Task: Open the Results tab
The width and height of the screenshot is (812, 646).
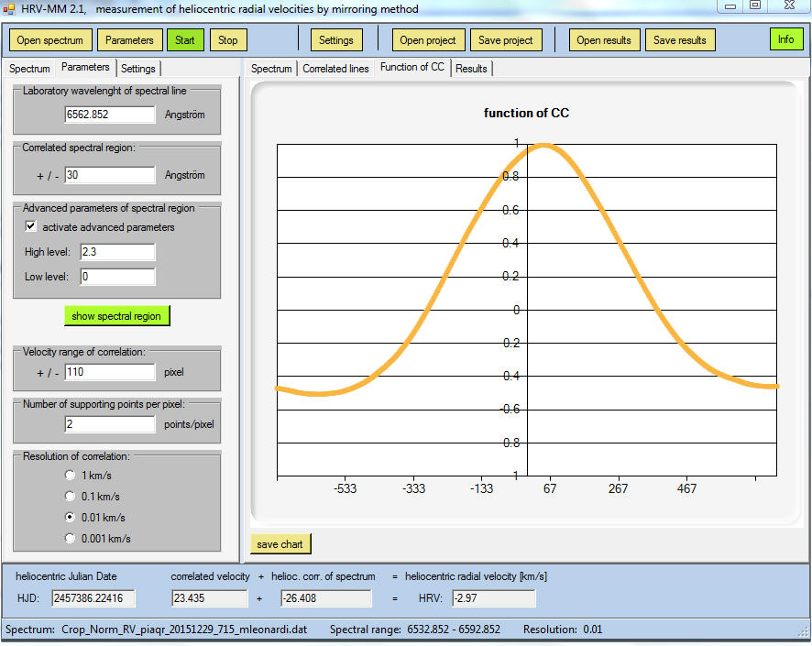Action: coord(471,69)
